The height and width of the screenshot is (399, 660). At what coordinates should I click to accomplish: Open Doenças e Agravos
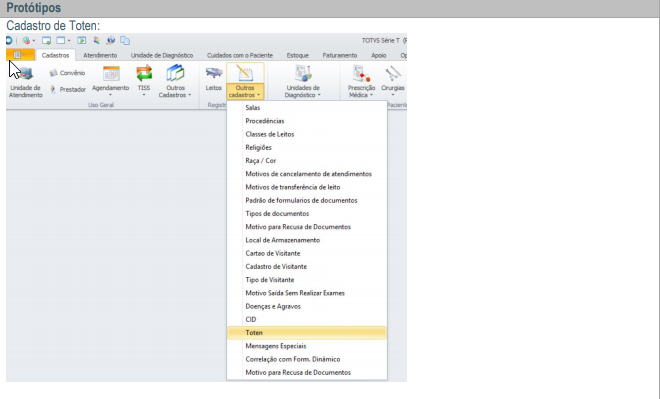[307, 306]
